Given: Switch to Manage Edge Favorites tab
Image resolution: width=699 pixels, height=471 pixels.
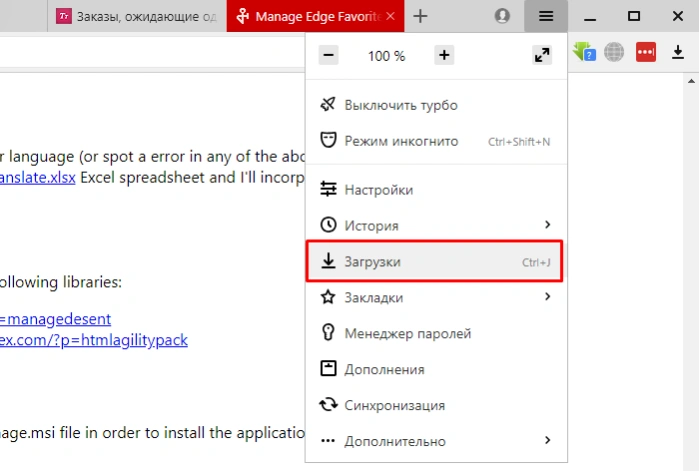Looking at the screenshot, I should [316, 16].
